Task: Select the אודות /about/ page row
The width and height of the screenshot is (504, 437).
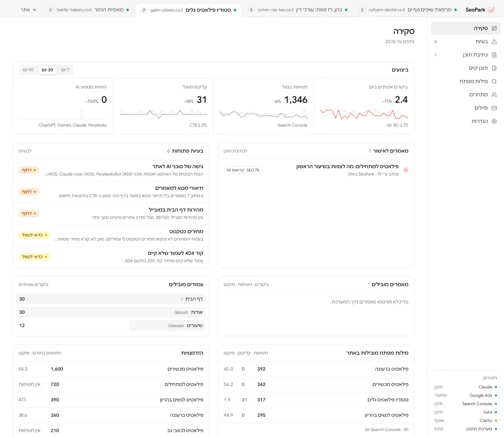Action: (111, 312)
